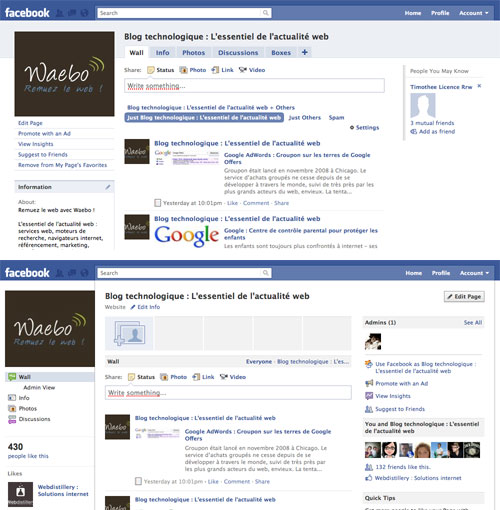The width and height of the screenshot is (500, 510).
Task: Open the Discussions tab in top screenshot
Action: click(238, 52)
